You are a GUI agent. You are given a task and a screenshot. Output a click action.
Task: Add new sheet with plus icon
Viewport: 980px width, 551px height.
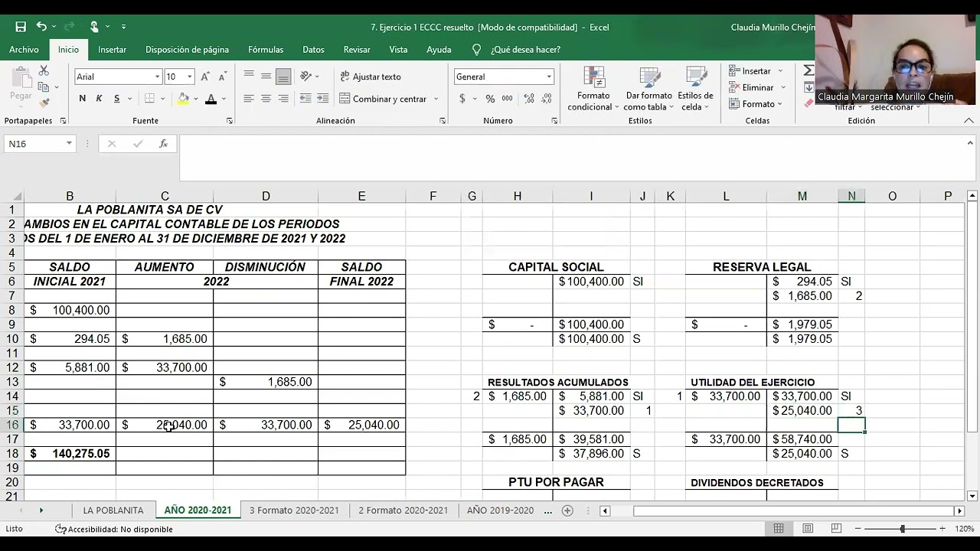[567, 510]
